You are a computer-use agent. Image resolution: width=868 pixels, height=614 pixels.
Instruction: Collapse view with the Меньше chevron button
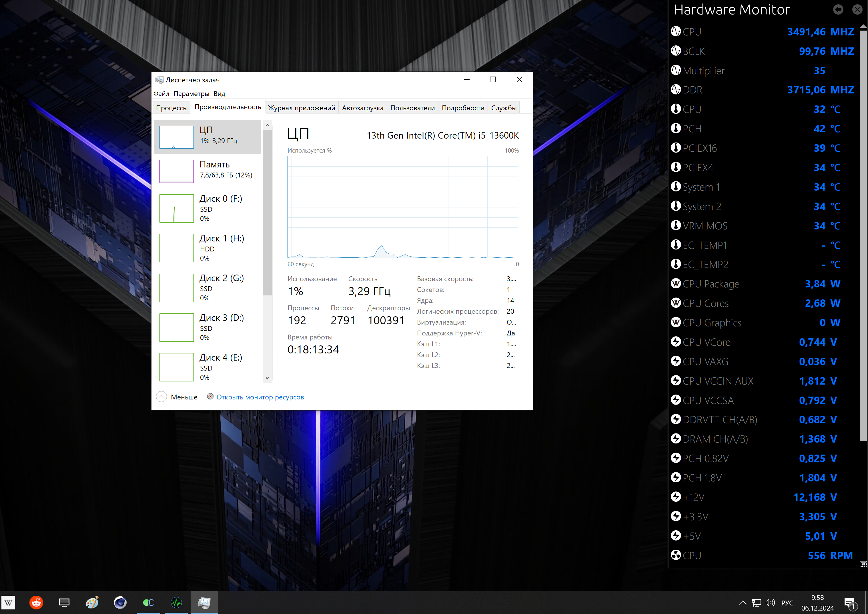point(161,397)
